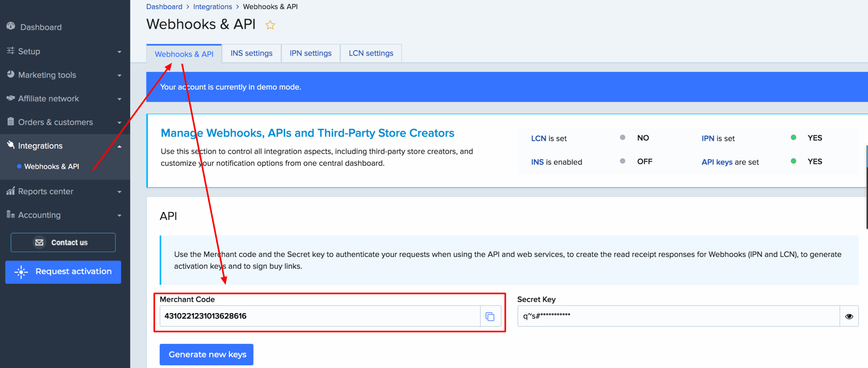The image size is (868, 368).
Task: Expand the Setup menu arrow
Action: [119, 52]
